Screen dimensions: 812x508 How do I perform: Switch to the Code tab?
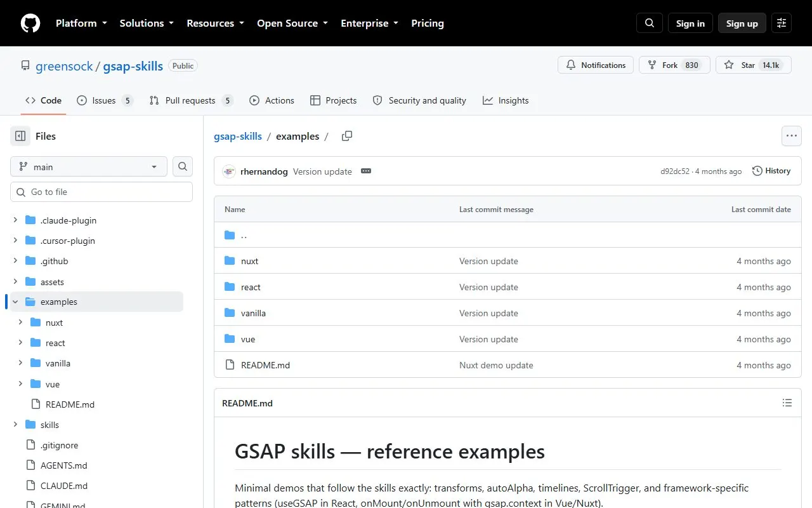(x=43, y=100)
